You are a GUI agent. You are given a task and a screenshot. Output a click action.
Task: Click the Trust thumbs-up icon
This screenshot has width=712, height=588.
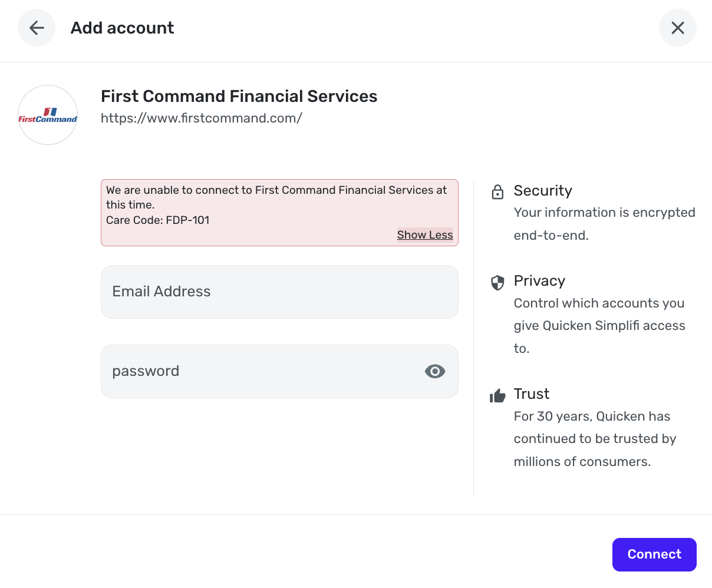coord(497,395)
